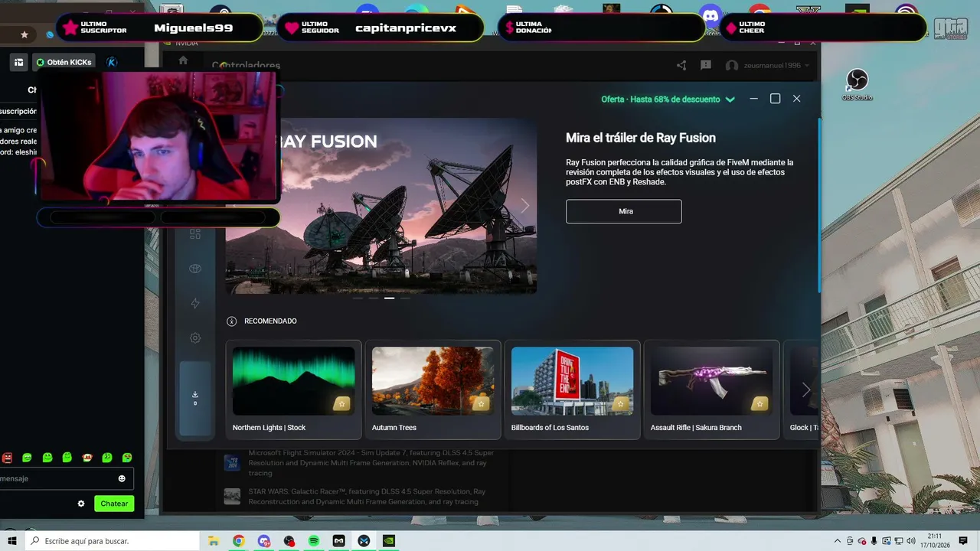Favorite the Billboards of Los Santos card
Screen dimensions: 980x551
(620, 403)
